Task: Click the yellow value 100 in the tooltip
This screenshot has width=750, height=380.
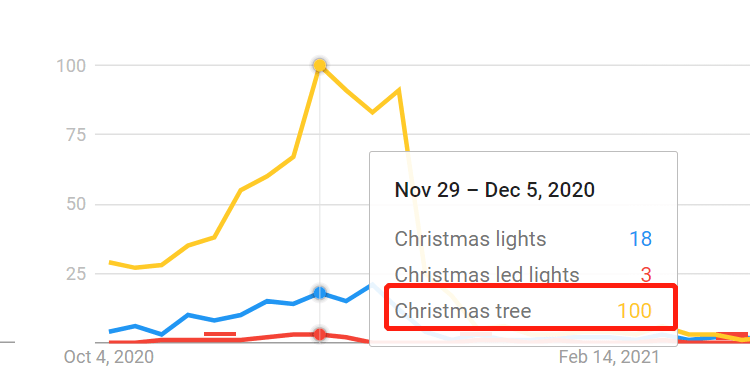Action: tap(634, 311)
